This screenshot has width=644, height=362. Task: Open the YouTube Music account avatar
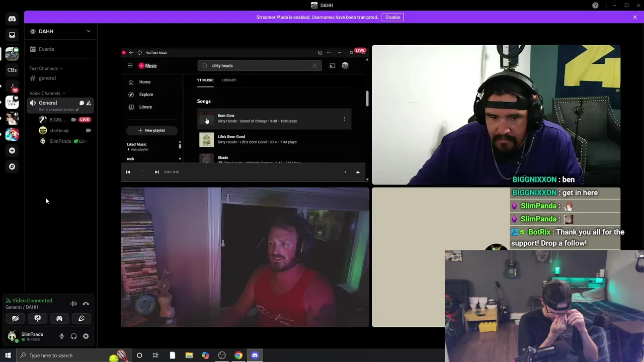coord(345,66)
